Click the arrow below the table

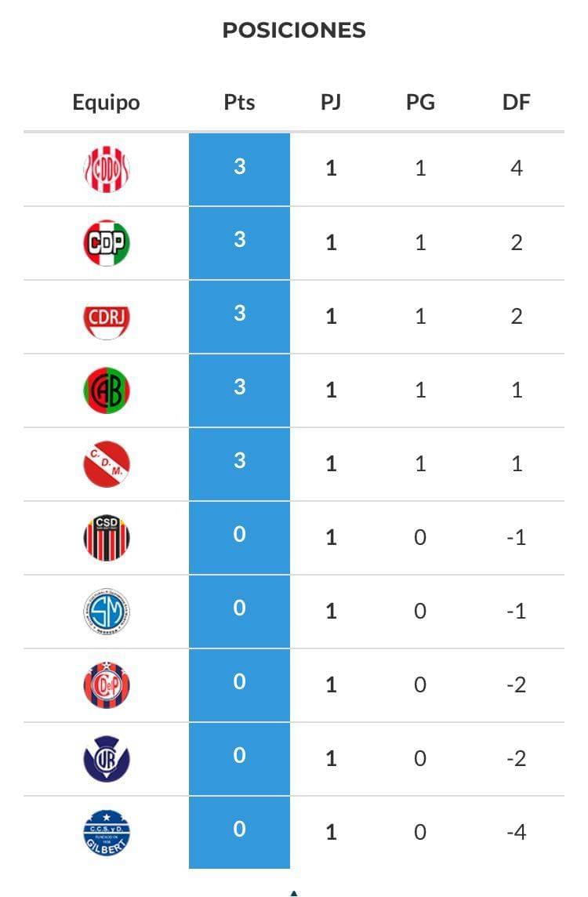[x=294, y=892]
